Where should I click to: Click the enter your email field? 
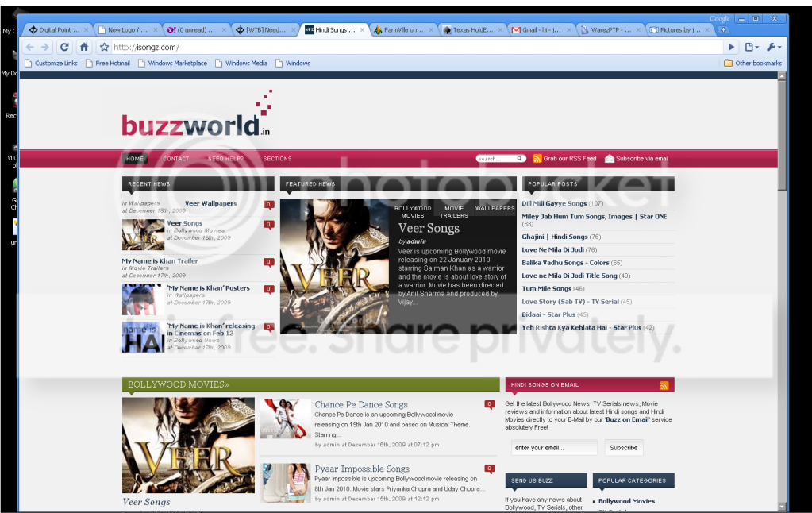tap(554, 448)
